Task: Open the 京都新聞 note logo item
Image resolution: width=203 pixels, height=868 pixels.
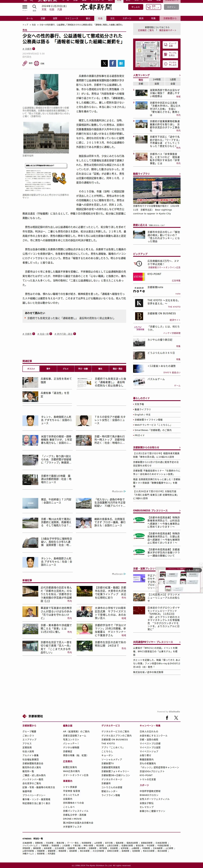Action: point(139,290)
